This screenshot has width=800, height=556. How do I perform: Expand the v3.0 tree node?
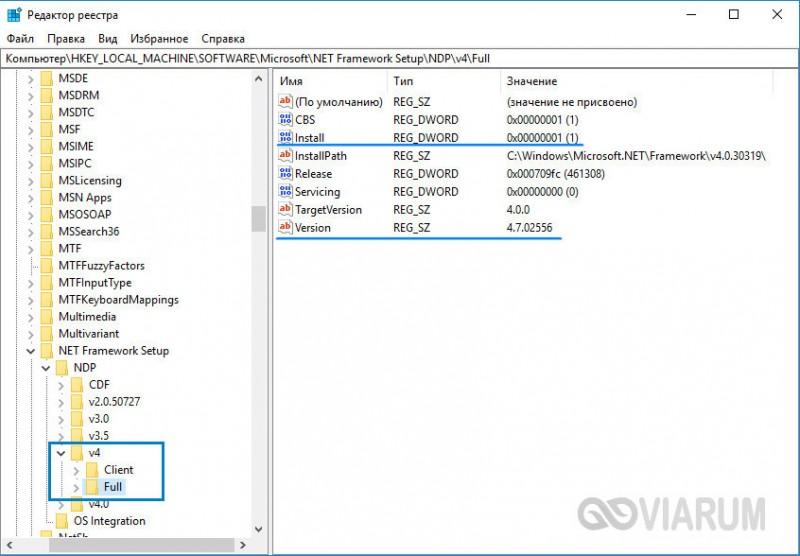pos(61,419)
